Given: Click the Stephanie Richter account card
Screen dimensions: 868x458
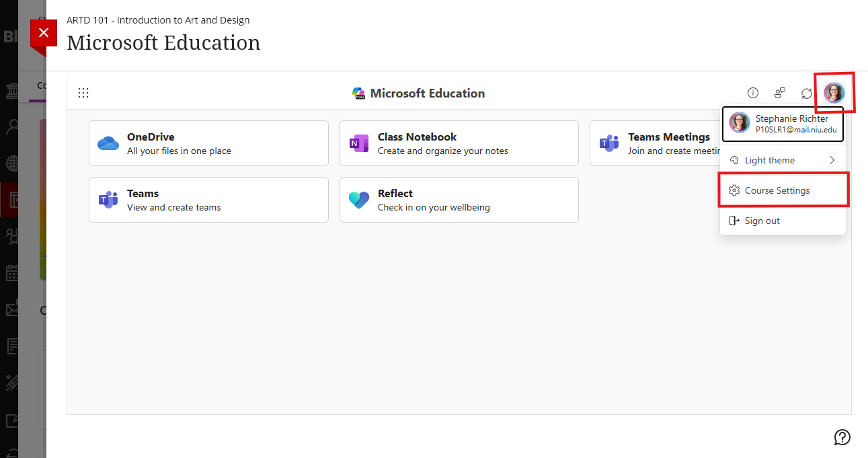Looking at the screenshot, I should click(783, 124).
